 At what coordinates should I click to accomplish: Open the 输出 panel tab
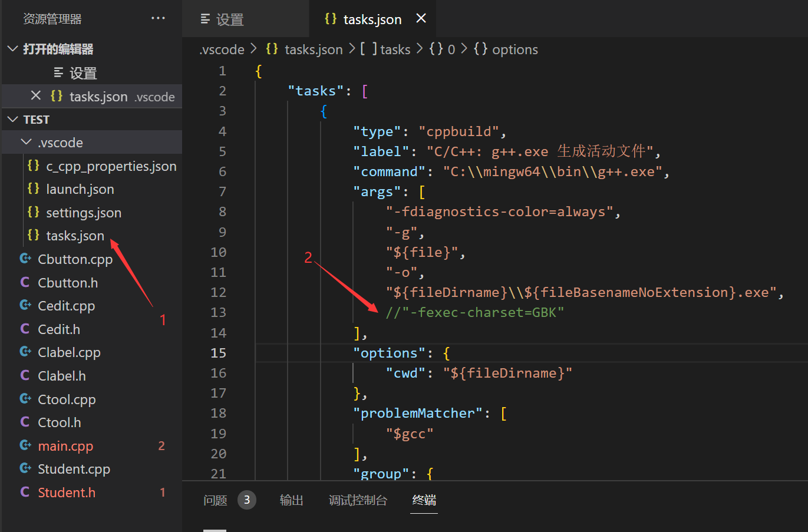(292, 500)
